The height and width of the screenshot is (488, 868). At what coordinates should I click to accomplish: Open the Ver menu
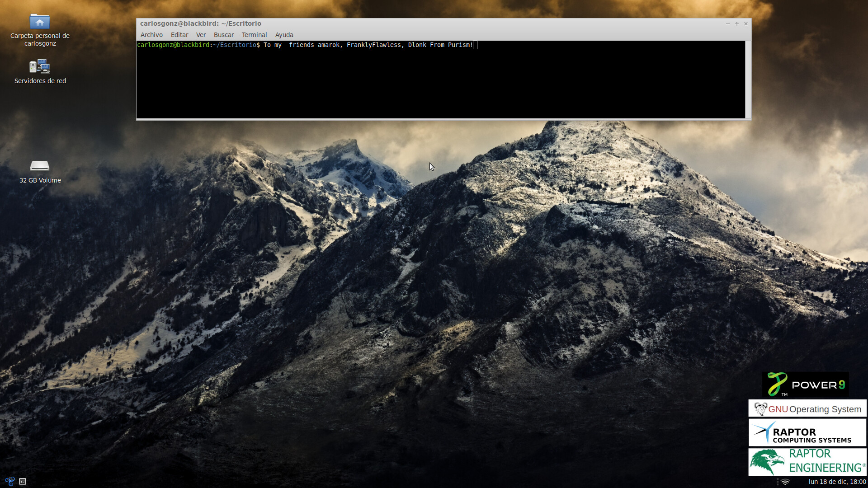click(x=201, y=35)
